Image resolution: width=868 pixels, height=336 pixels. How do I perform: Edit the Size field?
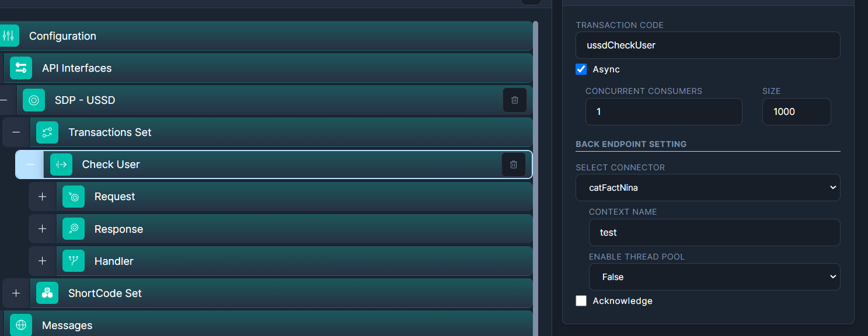click(x=797, y=111)
